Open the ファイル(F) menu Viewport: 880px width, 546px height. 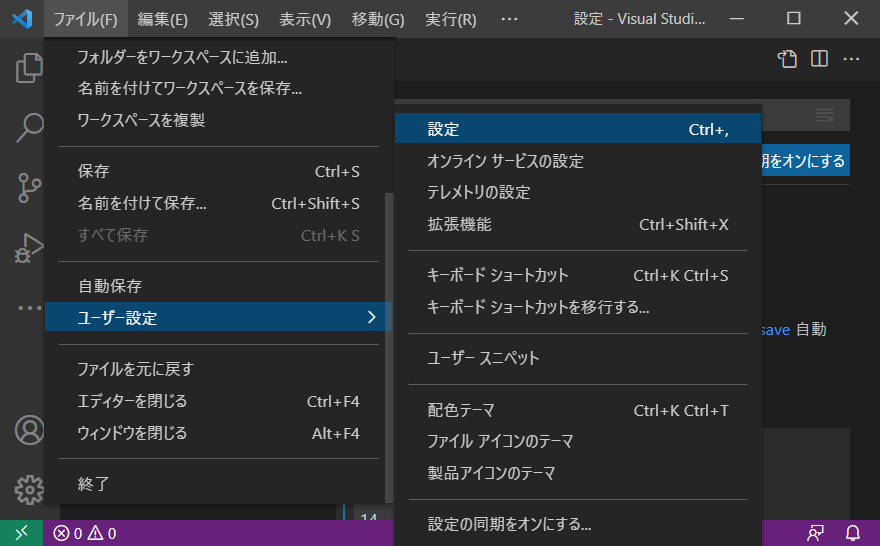pyautogui.click(x=85, y=19)
